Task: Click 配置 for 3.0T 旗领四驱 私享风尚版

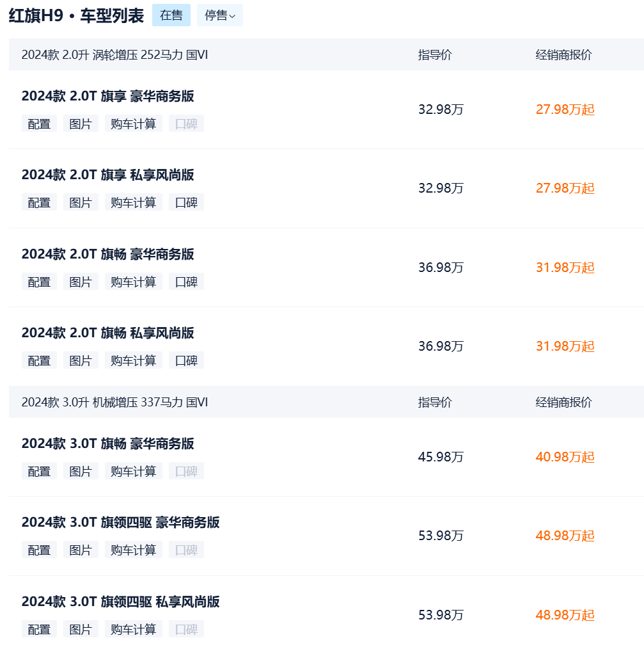Action: [x=39, y=629]
